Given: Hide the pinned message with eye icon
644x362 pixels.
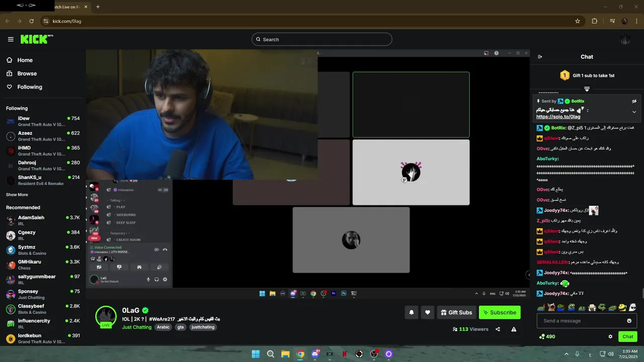Looking at the screenshot, I should tap(634, 101).
